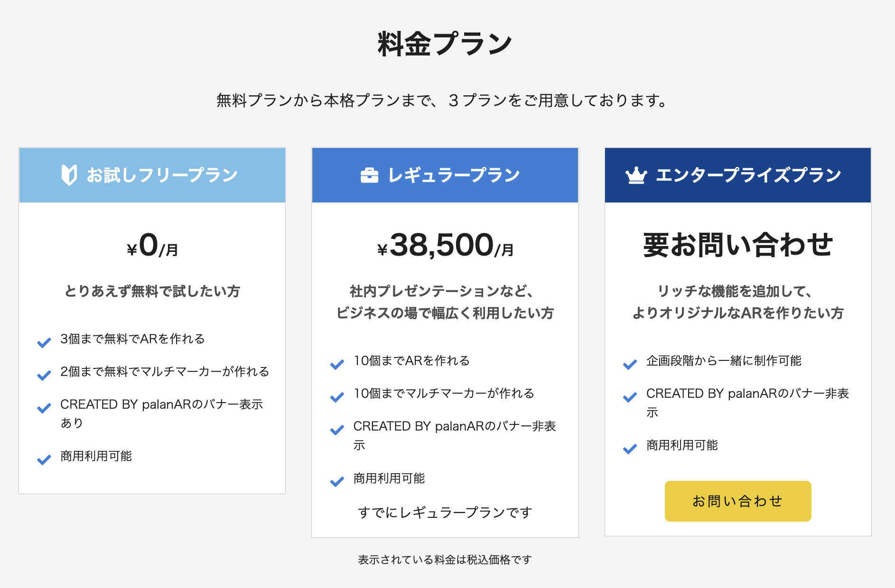Click checkmark beside 企画段階から一緒に制作可能

point(630,364)
